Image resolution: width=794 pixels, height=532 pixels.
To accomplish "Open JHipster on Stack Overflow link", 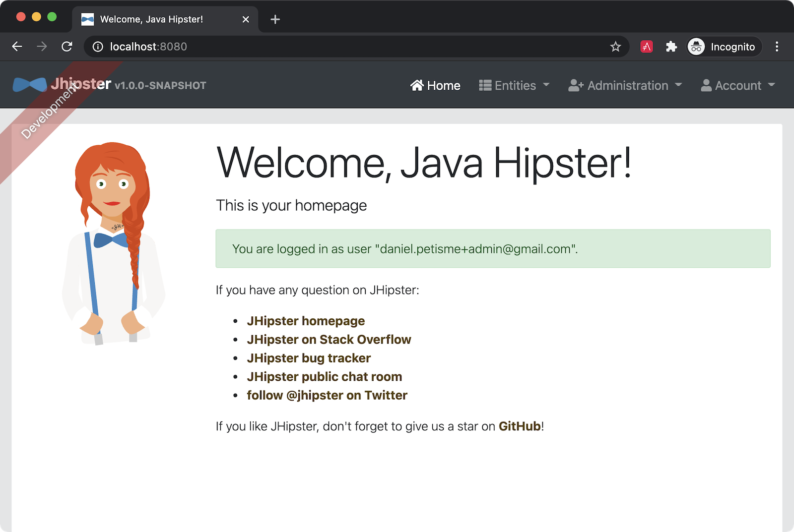I will pyautogui.click(x=329, y=340).
